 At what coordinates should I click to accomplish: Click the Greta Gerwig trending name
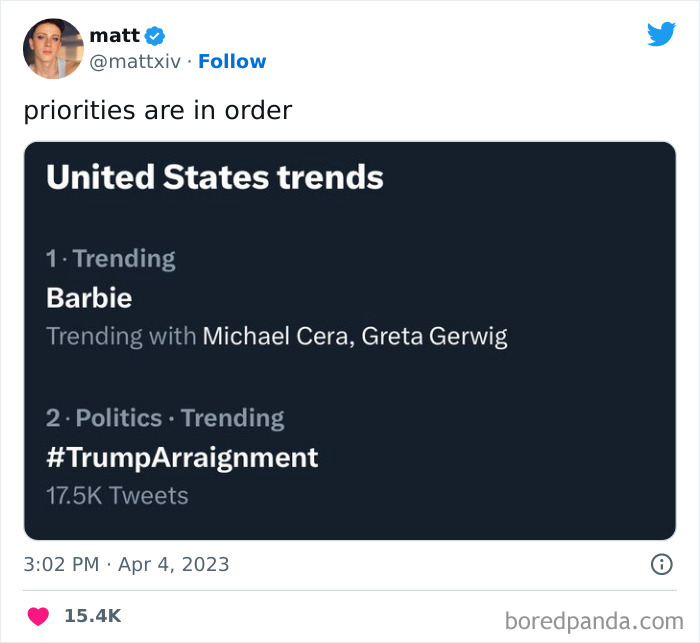[x=434, y=336]
